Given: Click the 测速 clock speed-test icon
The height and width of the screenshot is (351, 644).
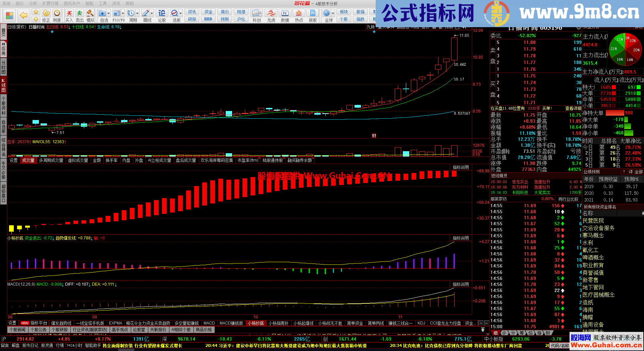Looking at the screenshot, I should click(57, 15).
